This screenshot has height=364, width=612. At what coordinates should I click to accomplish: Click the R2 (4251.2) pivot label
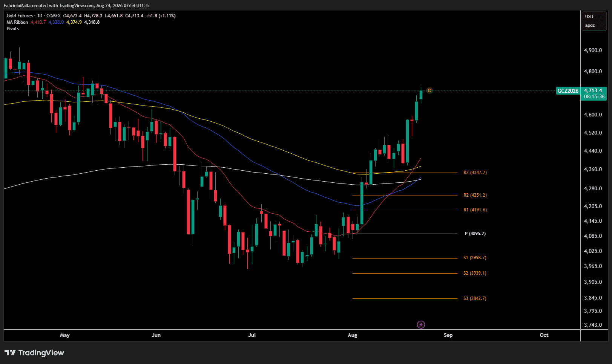(475, 195)
